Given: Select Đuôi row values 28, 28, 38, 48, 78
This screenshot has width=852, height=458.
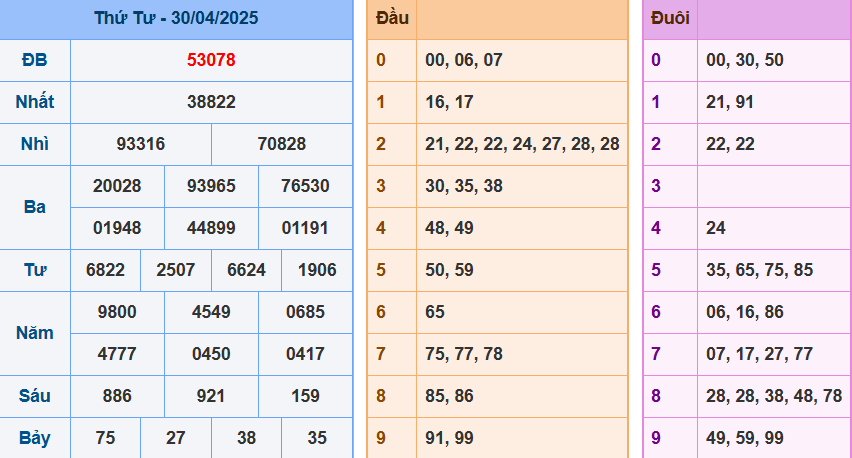Looking at the screenshot, I should (x=774, y=396).
